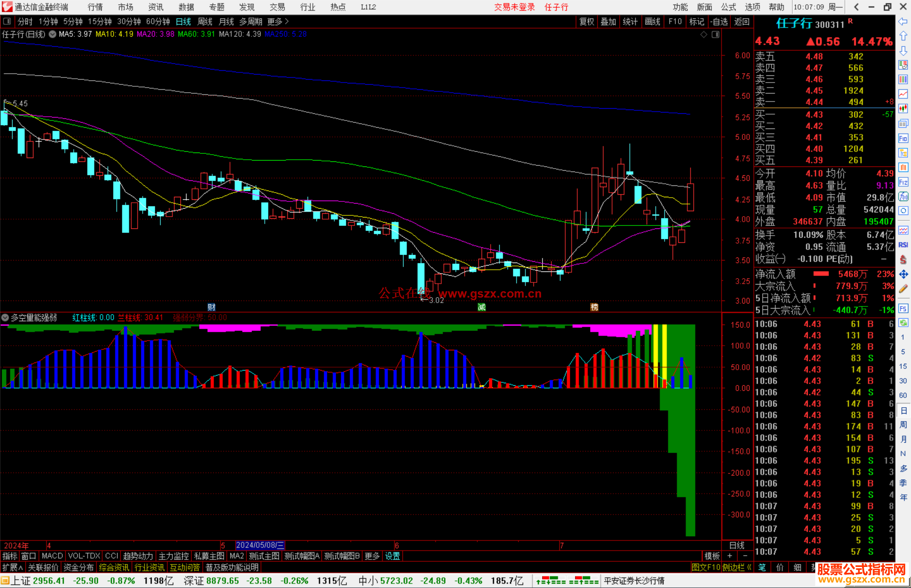Click the RSI indicator sidebar icon
The width and height of the screenshot is (911, 588).
pos(903,245)
